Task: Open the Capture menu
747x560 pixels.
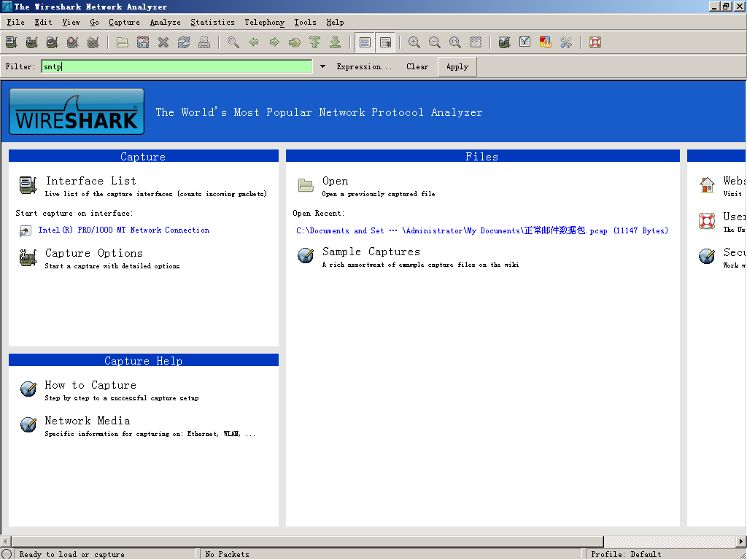Action: (124, 23)
